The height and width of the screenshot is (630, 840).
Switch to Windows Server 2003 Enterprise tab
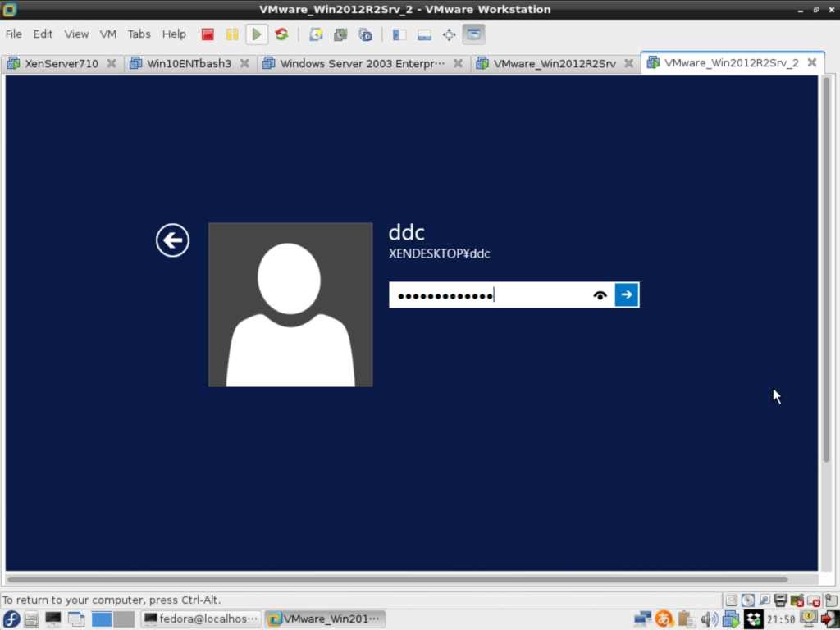click(x=362, y=63)
